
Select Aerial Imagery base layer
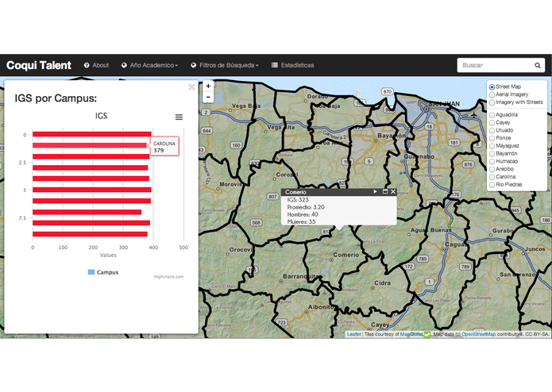tap(492, 94)
